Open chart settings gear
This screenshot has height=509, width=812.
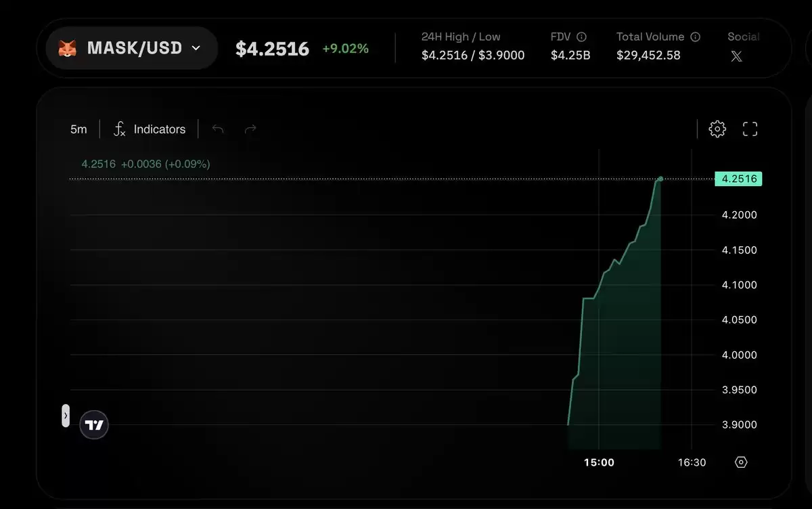pyautogui.click(x=717, y=129)
